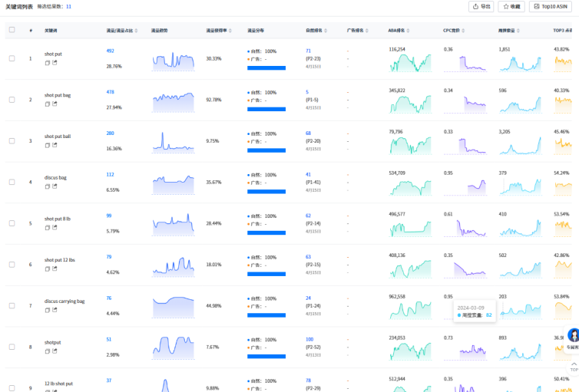Image resolution: width=579 pixels, height=392 pixels.
Task: Tick the checkbox for shotput row 8
Action: point(12,347)
